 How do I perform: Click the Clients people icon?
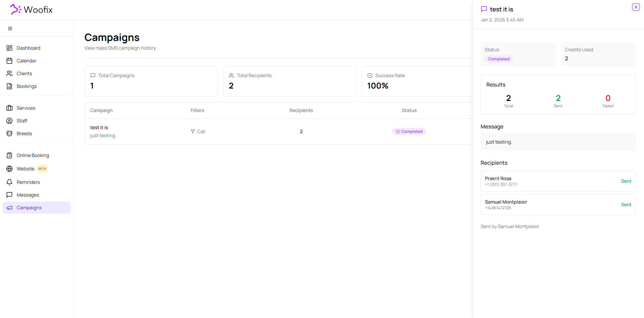(x=9, y=73)
